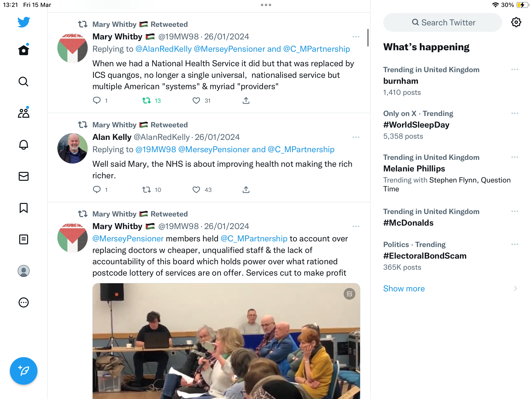This screenshot has width=532, height=399.
Task: Open three-dot menu on Alan Kelly's tweet
Action: tap(356, 137)
